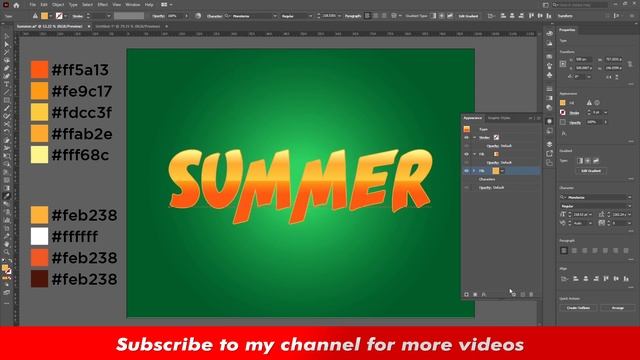
Task: Click Add New Effect (fx) in the Appearance panel
Action: click(x=484, y=294)
